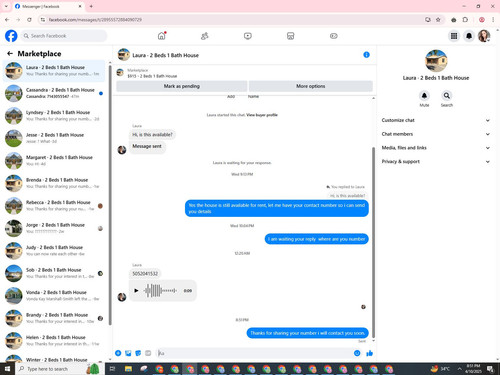Click Laura's house thumbnail in right panel

pos(436,61)
